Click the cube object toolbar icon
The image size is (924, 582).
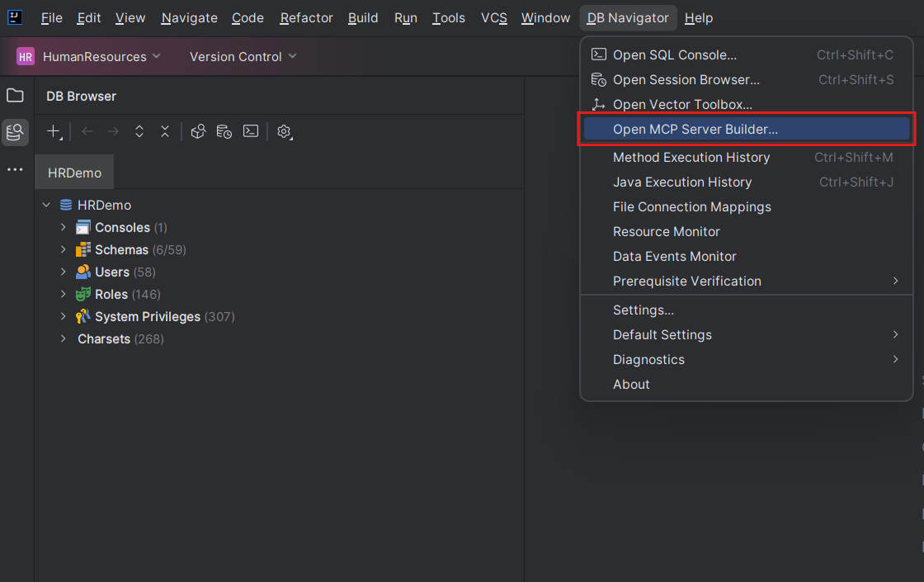tap(198, 131)
